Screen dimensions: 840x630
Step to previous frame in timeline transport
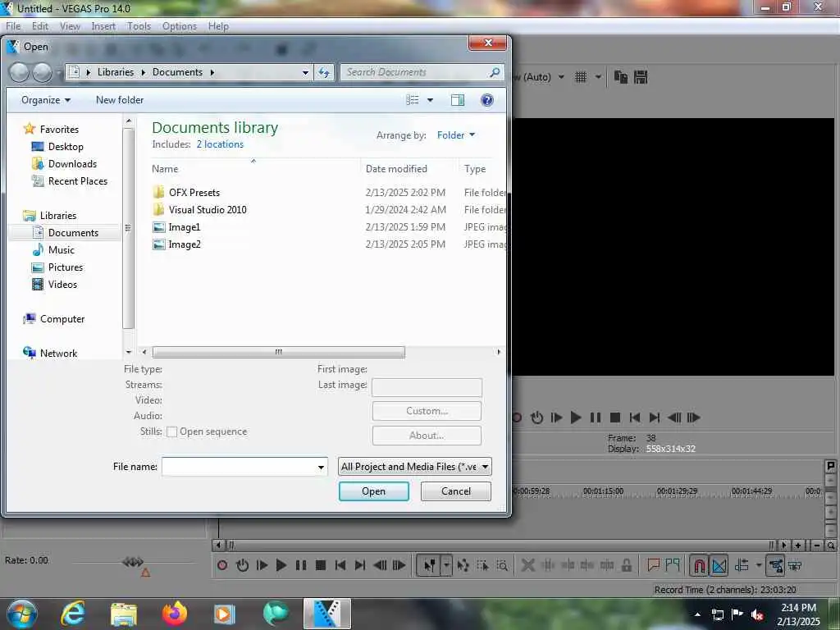(380, 565)
